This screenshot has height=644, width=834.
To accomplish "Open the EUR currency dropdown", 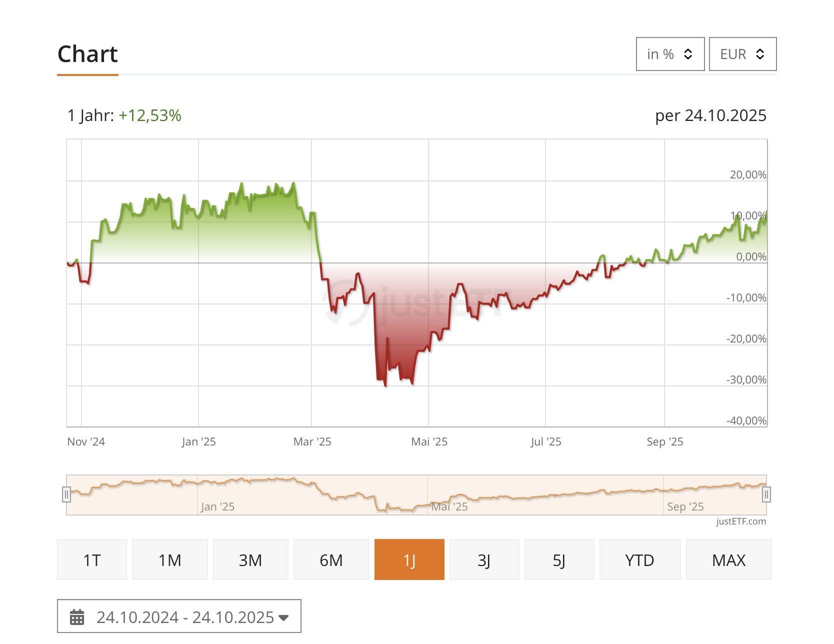I will pyautogui.click(x=742, y=54).
